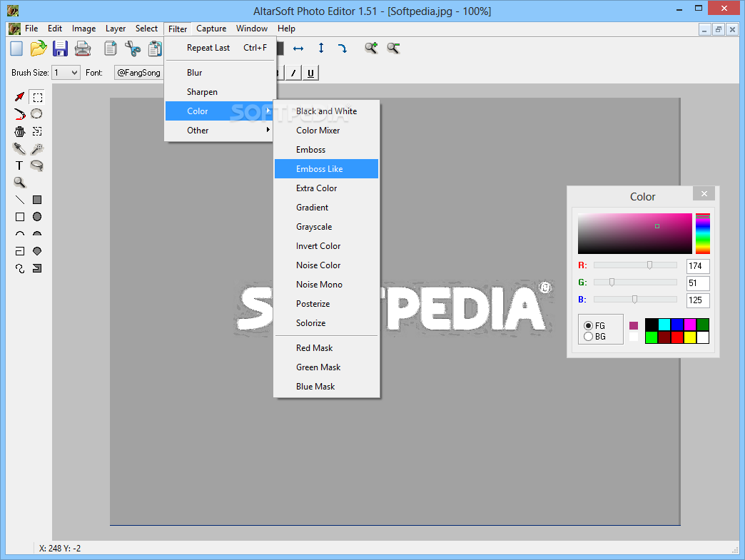Screen dimensions: 745x560
Task: Select the outlined rectangle shape tool
Action: (20, 217)
